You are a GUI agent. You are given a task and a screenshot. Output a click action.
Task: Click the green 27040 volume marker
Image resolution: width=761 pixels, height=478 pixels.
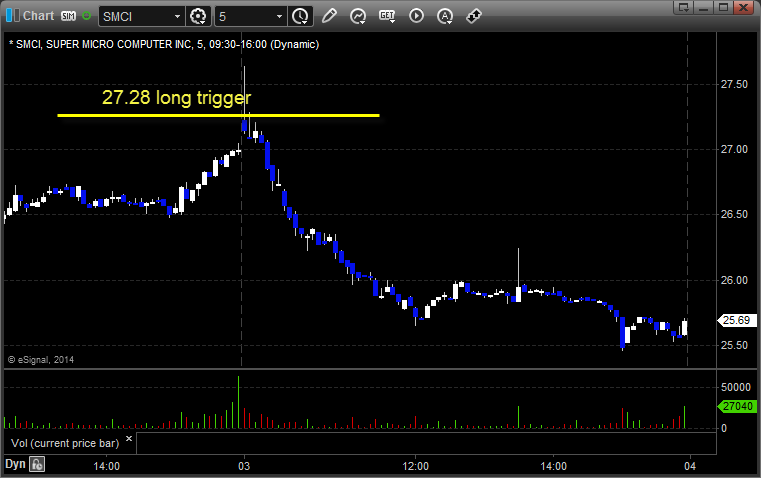[737, 406]
